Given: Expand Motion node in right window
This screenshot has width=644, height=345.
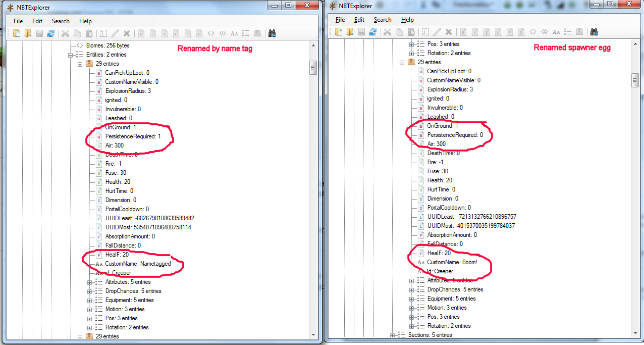Looking at the screenshot, I should pyautogui.click(x=411, y=308).
